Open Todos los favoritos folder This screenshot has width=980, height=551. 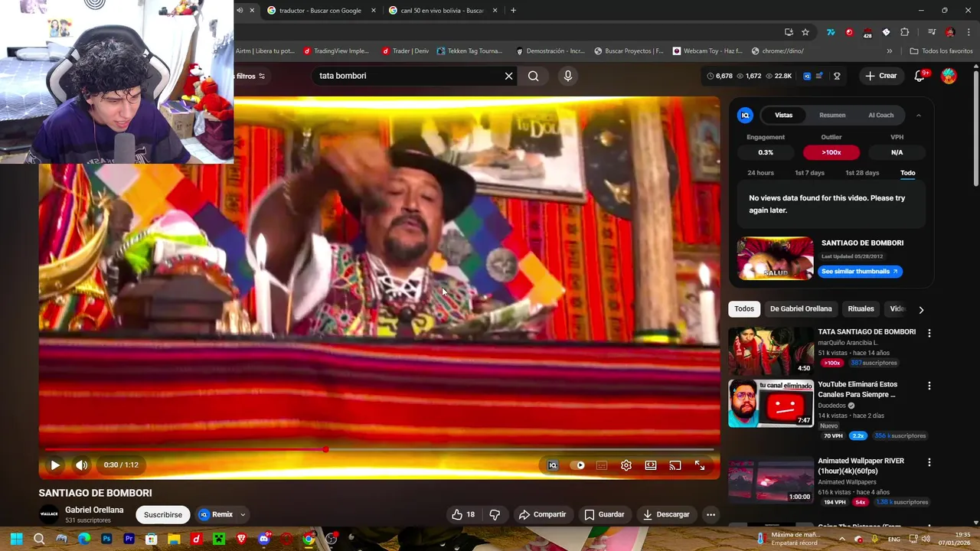click(941, 51)
